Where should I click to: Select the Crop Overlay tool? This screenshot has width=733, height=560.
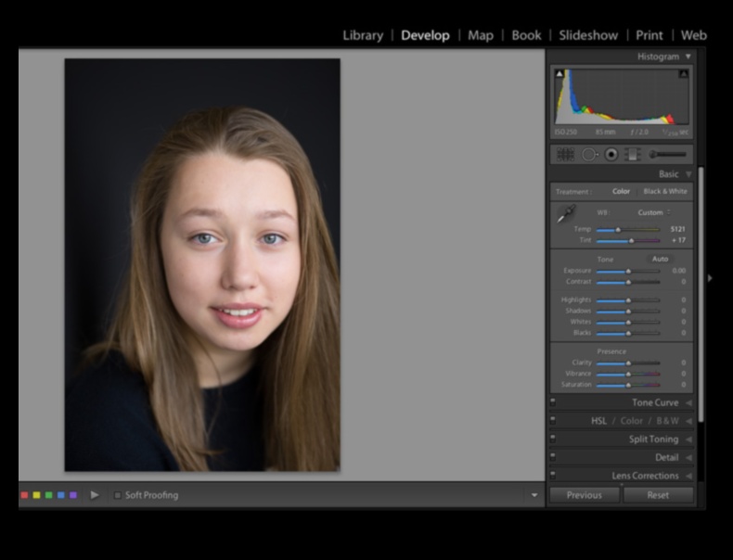565,154
